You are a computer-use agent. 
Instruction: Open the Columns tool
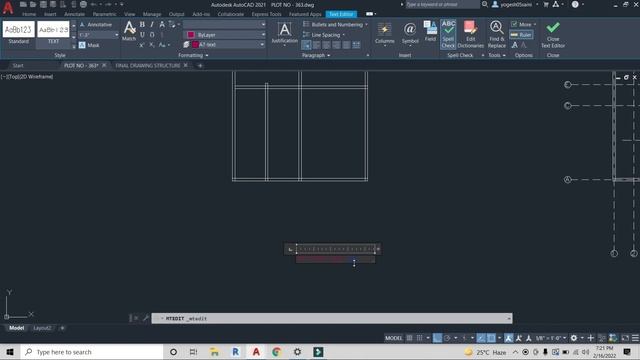pyautogui.click(x=384, y=33)
